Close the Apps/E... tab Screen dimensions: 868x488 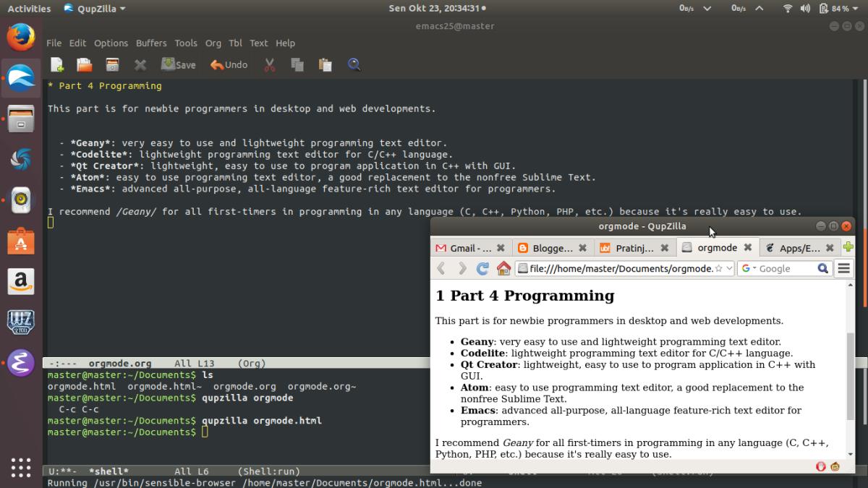tap(830, 248)
